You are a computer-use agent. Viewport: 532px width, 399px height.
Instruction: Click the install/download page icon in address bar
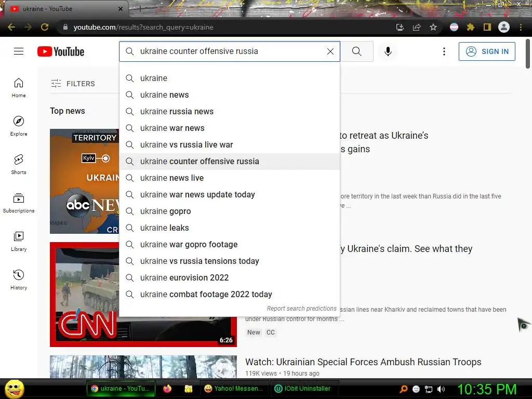400,27
